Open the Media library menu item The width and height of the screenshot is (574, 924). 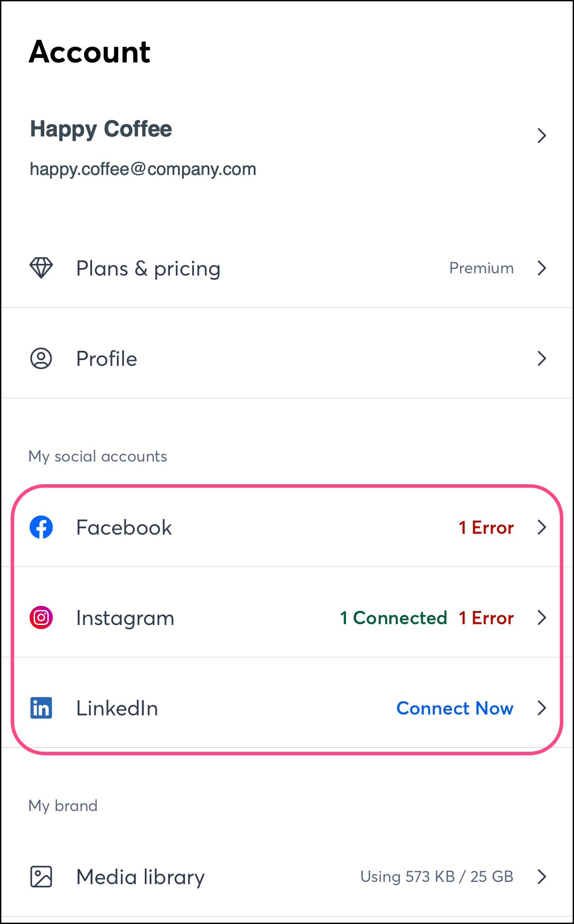click(140, 877)
